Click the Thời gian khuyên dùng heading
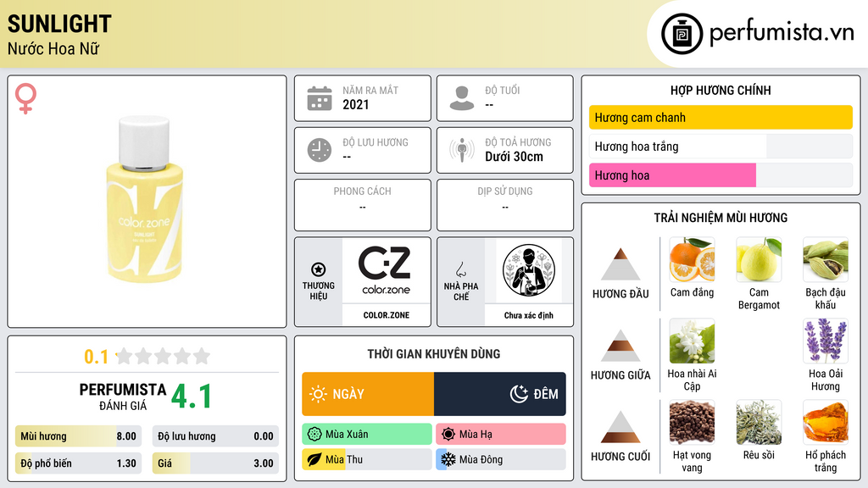 point(434,354)
